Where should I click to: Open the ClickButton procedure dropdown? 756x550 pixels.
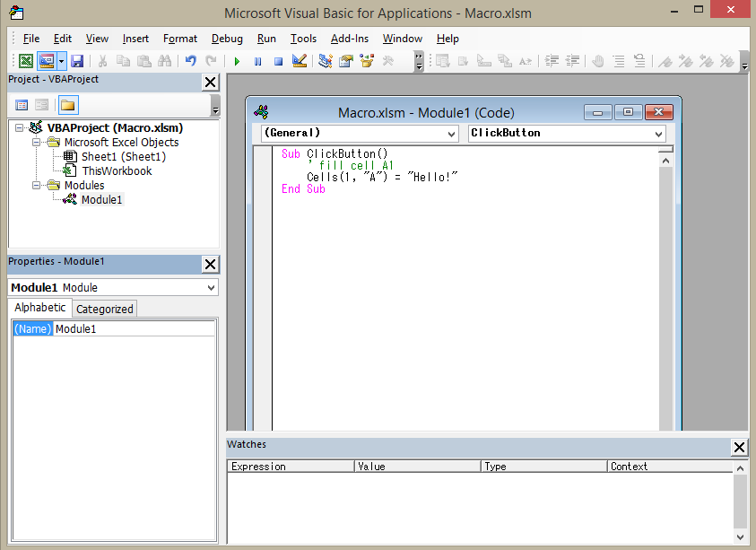click(x=658, y=134)
